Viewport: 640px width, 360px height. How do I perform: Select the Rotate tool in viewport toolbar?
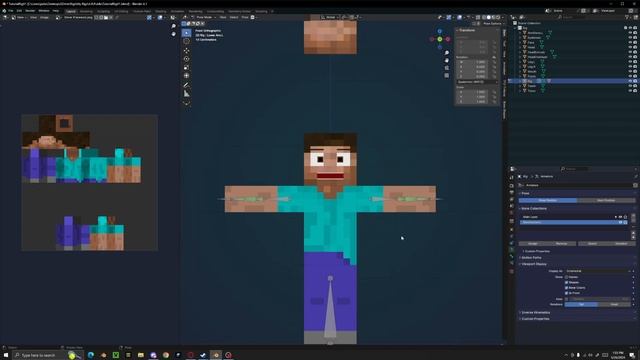(x=187, y=59)
